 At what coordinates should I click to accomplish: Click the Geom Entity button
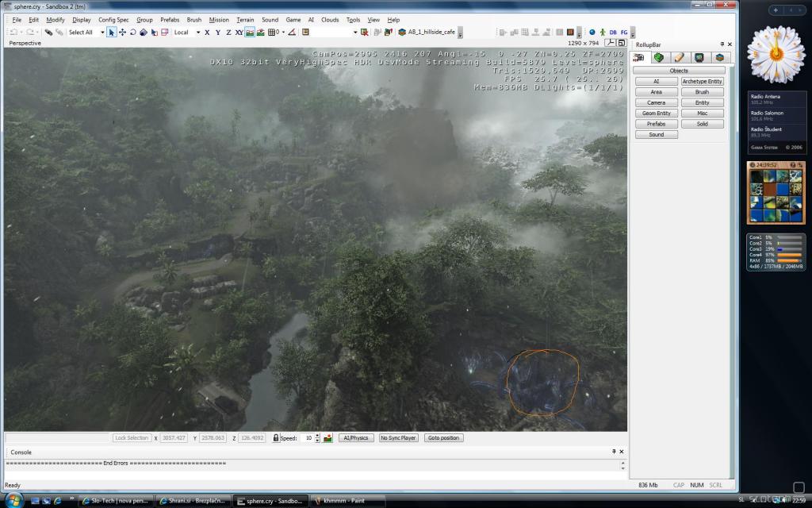656,113
